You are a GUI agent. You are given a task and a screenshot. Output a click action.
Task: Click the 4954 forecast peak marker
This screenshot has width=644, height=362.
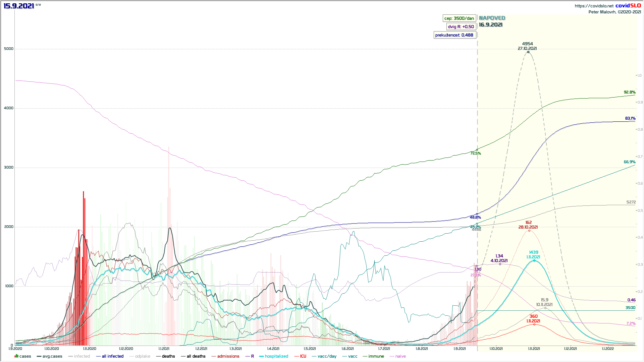point(528,52)
